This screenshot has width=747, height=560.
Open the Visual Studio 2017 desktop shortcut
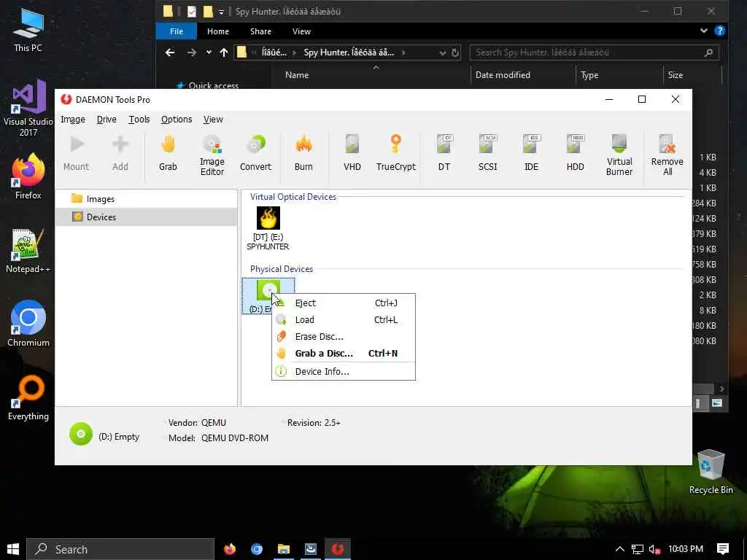coord(28,109)
